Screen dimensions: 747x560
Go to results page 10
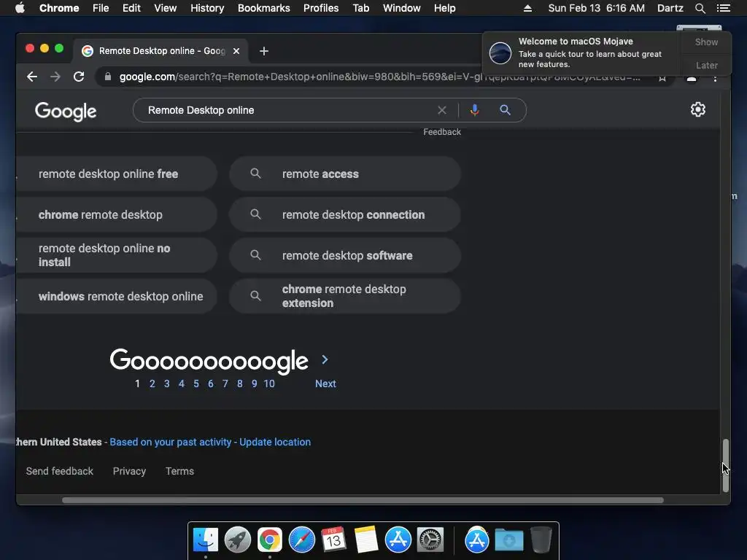[269, 384]
